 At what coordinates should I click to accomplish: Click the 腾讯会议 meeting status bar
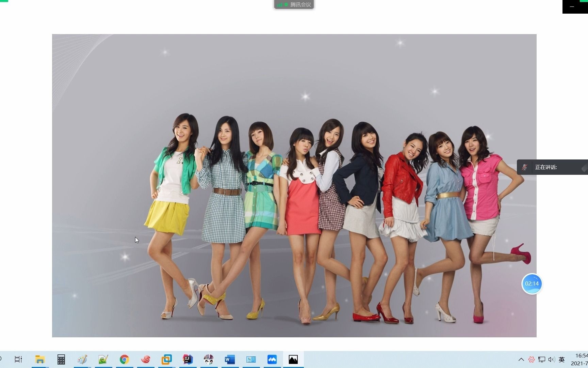(294, 4)
